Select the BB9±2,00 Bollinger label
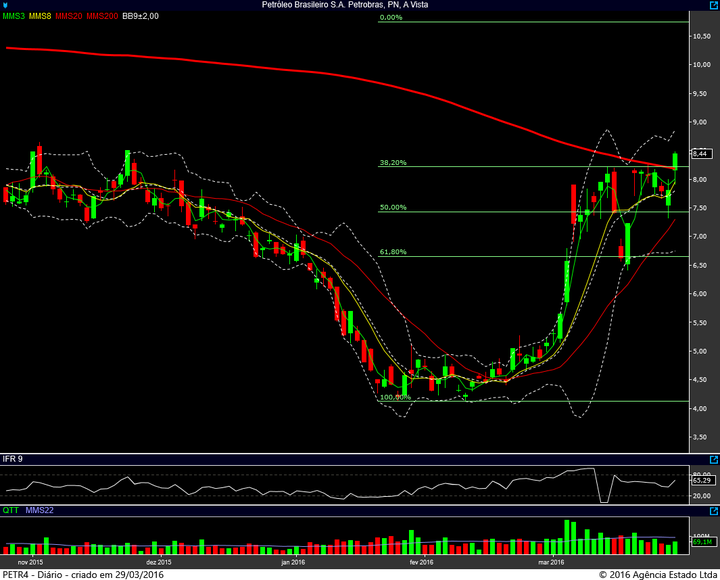 tap(141, 16)
